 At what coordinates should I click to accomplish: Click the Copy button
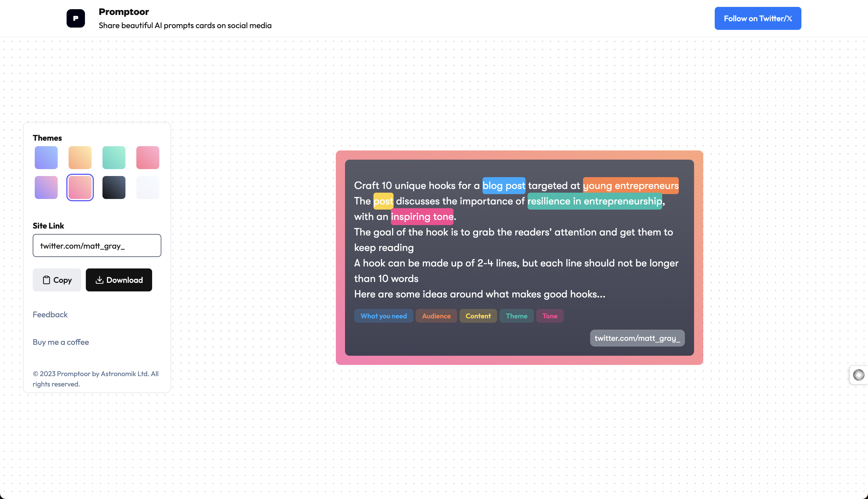pyautogui.click(x=57, y=280)
